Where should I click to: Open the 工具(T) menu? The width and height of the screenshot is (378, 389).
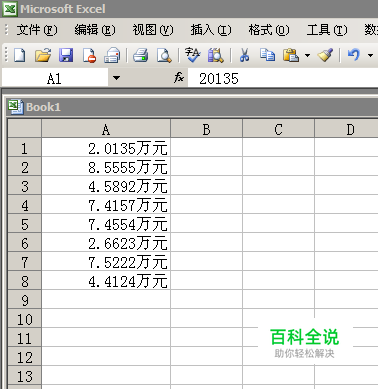click(327, 30)
